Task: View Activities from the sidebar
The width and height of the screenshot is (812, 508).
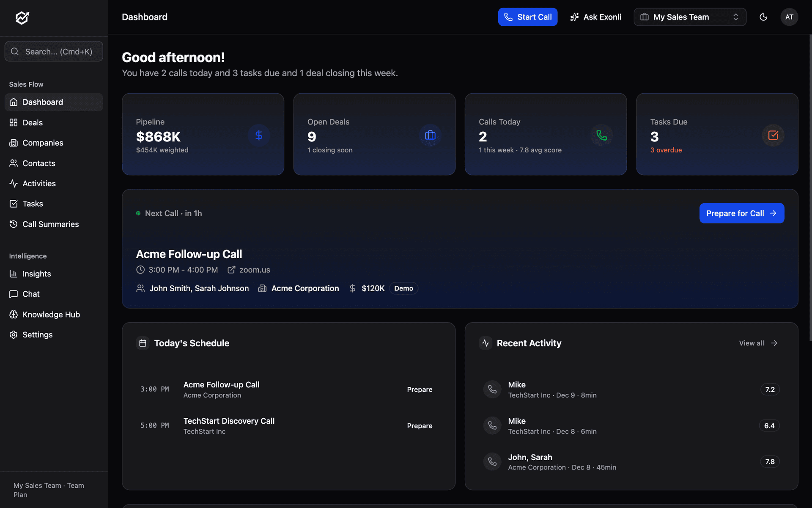Action: coord(39,183)
